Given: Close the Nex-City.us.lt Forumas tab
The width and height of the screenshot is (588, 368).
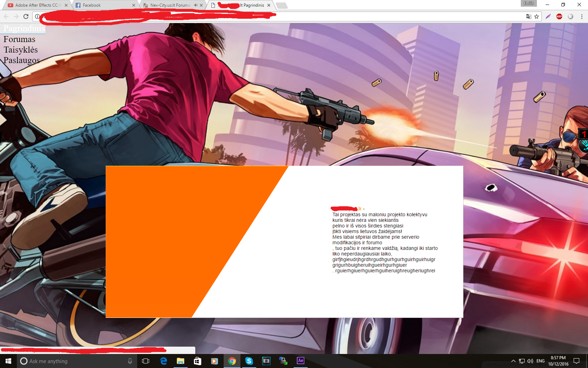Looking at the screenshot, I should (201, 5).
